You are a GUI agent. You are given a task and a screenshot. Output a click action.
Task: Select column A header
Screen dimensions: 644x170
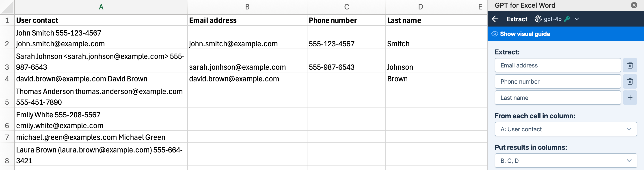click(x=101, y=7)
